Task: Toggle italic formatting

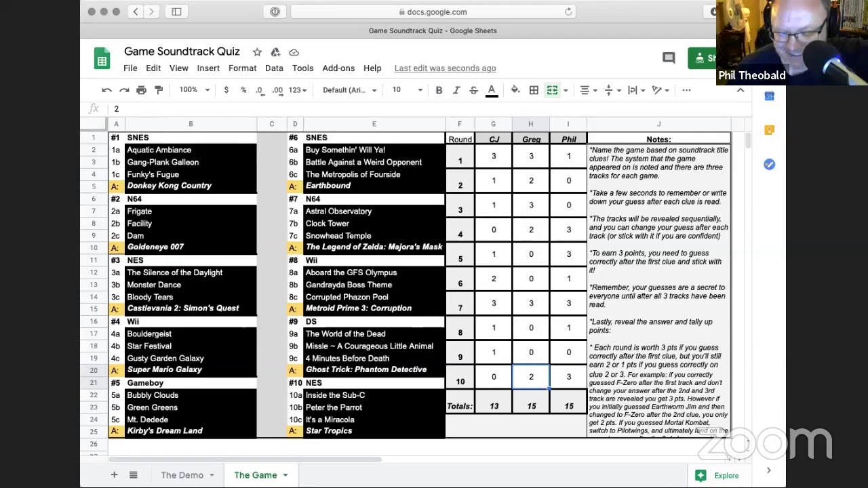Action: tap(456, 90)
